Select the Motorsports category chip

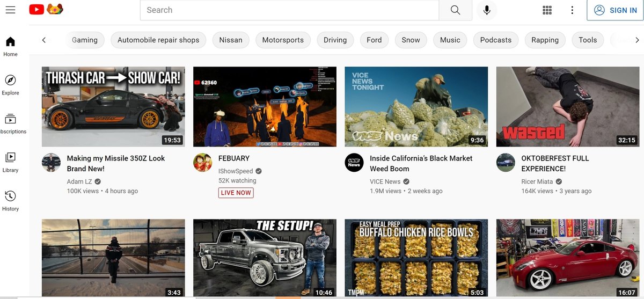point(283,40)
